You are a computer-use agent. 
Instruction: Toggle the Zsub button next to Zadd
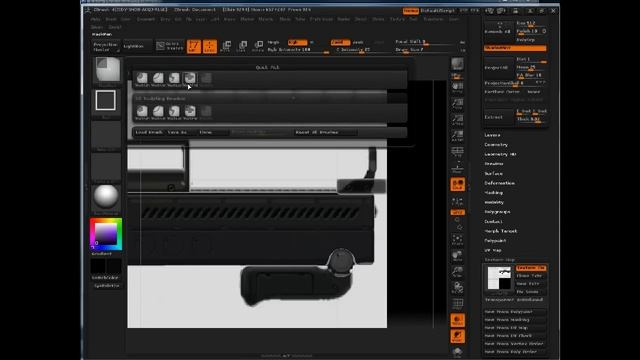point(358,42)
